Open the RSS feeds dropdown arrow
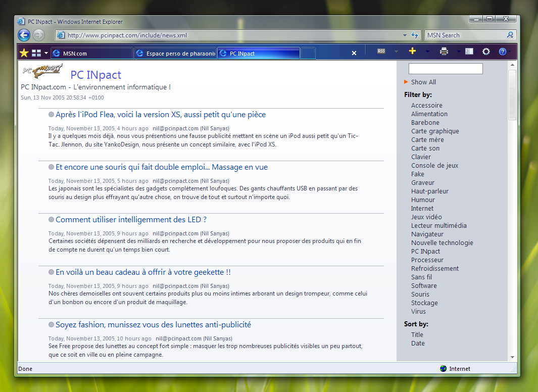 pos(396,52)
